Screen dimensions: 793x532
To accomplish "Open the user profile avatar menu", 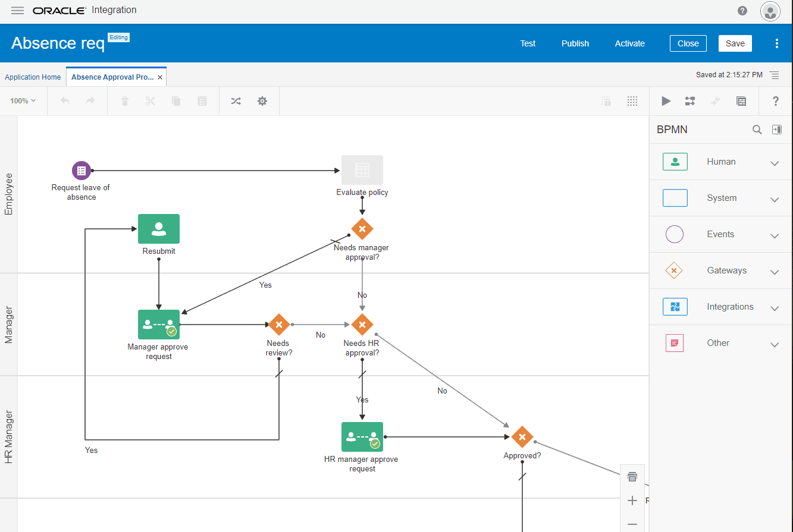I will pos(770,11).
